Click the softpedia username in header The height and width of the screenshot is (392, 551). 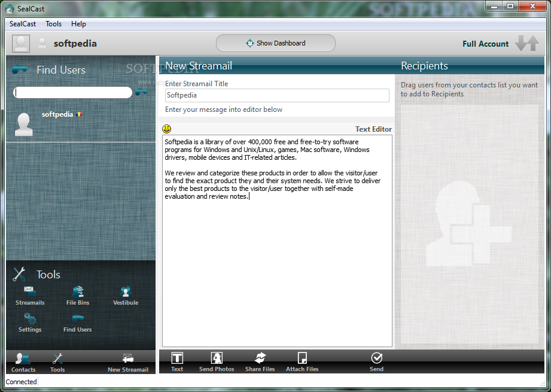(75, 44)
